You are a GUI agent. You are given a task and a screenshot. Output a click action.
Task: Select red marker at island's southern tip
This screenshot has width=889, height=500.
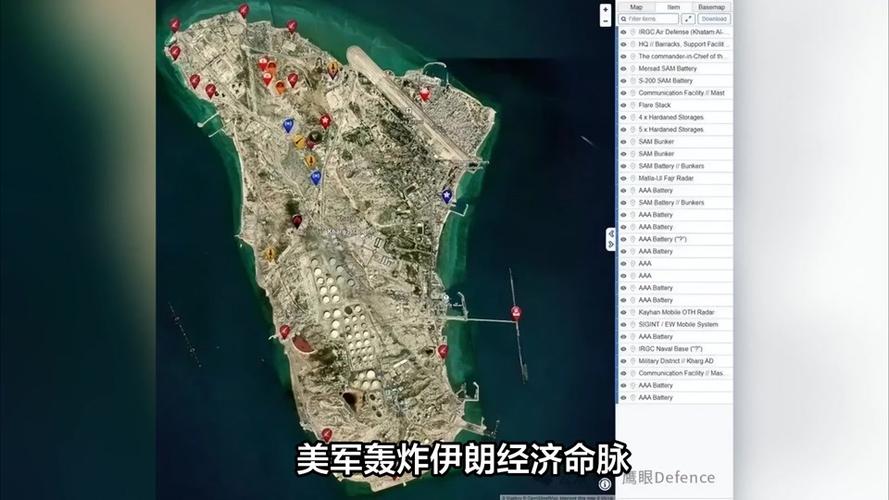click(x=327, y=435)
